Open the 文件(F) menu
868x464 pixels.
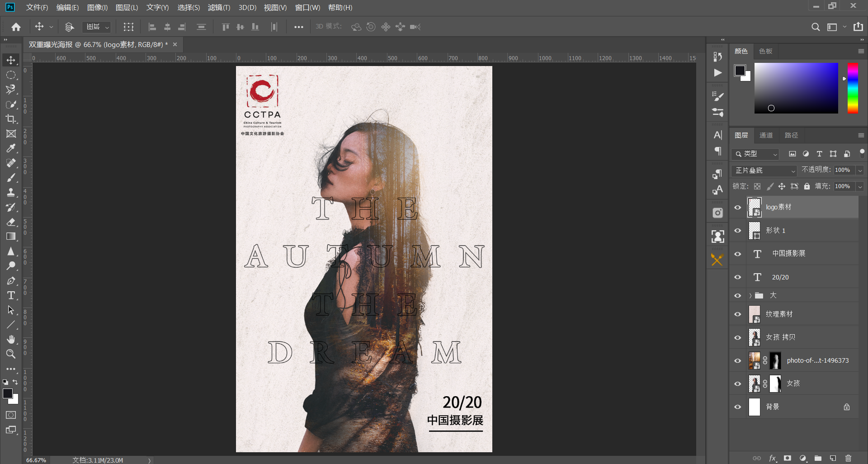(x=37, y=8)
